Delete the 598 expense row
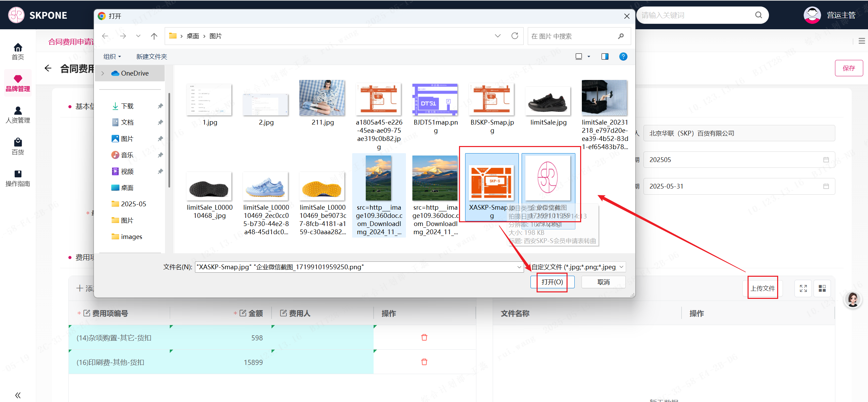868x402 pixels. [424, 337]
